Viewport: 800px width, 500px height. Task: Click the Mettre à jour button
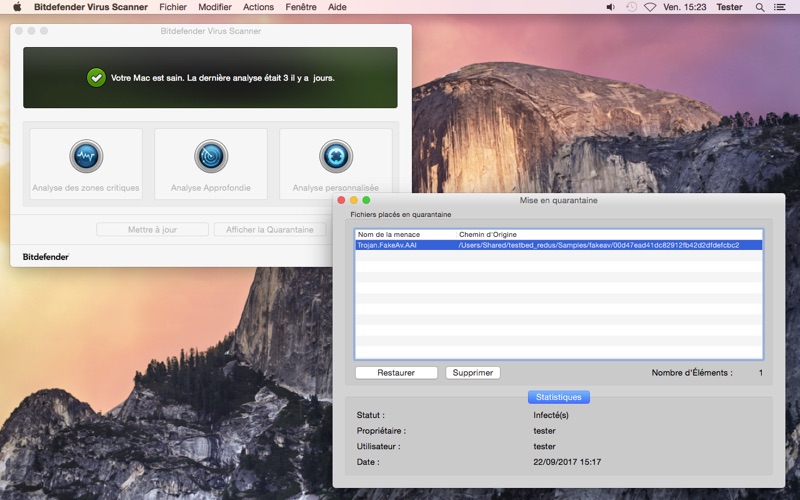coord(152,230)
